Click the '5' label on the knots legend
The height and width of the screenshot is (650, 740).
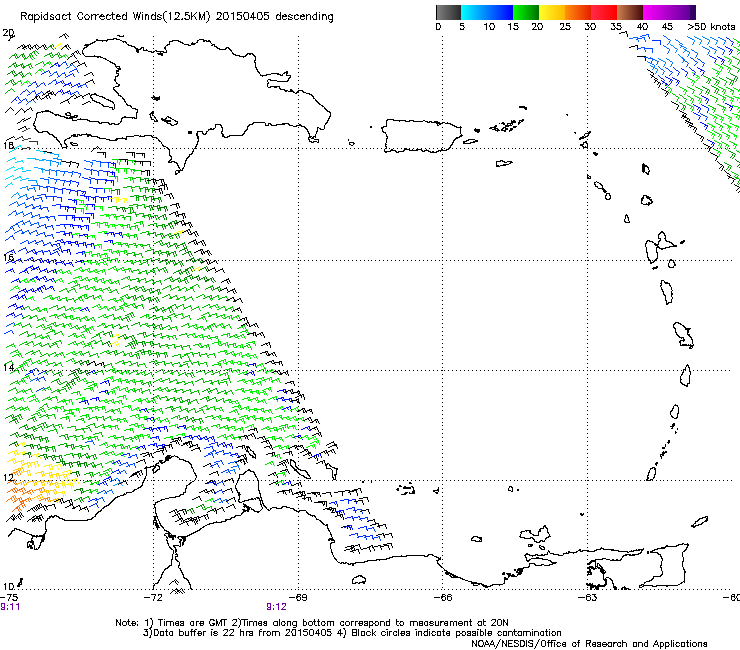point(462,27)
